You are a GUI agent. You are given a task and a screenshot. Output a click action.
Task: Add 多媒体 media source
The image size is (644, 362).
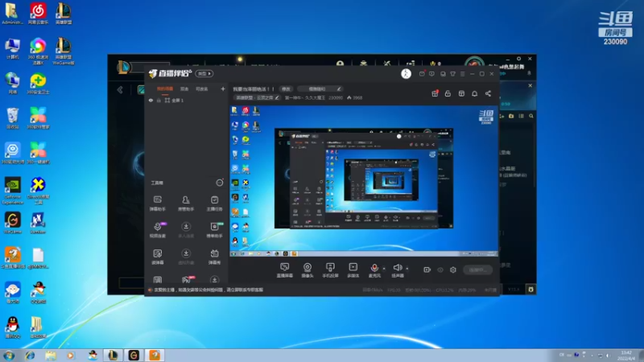tap(353, 270)
